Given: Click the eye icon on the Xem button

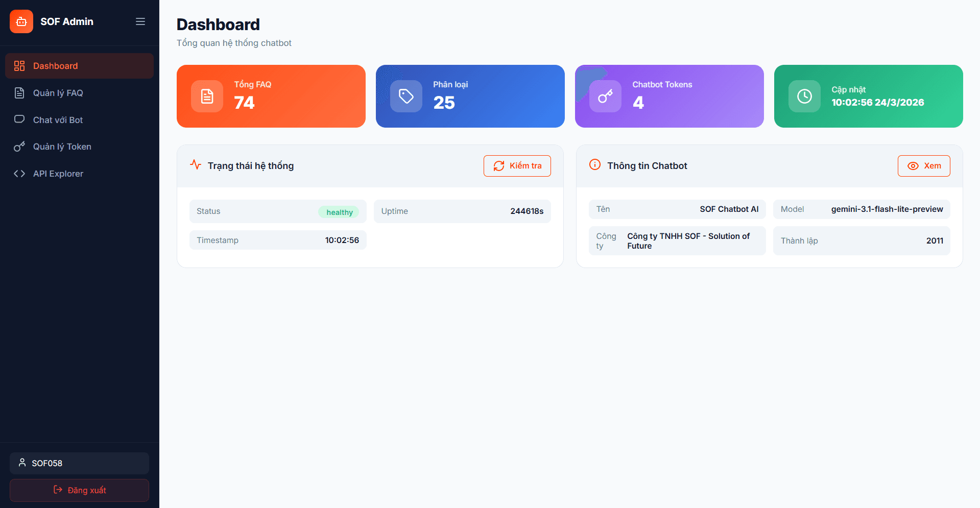Looking at the screenshot, I should click(x=913, y=166).
